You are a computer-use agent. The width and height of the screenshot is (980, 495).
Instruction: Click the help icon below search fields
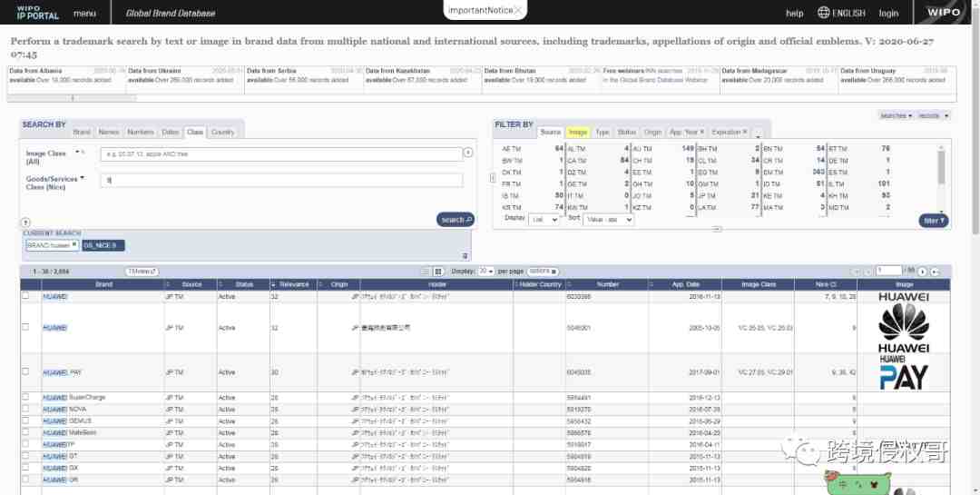25,223
